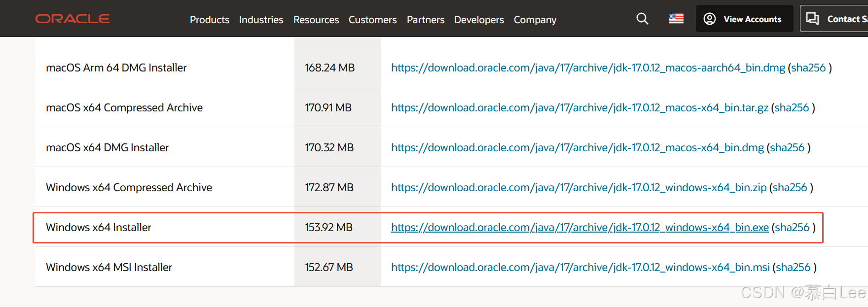
Task: Download windows-x64_bin.zip link
Action: [x=579, y=187]
